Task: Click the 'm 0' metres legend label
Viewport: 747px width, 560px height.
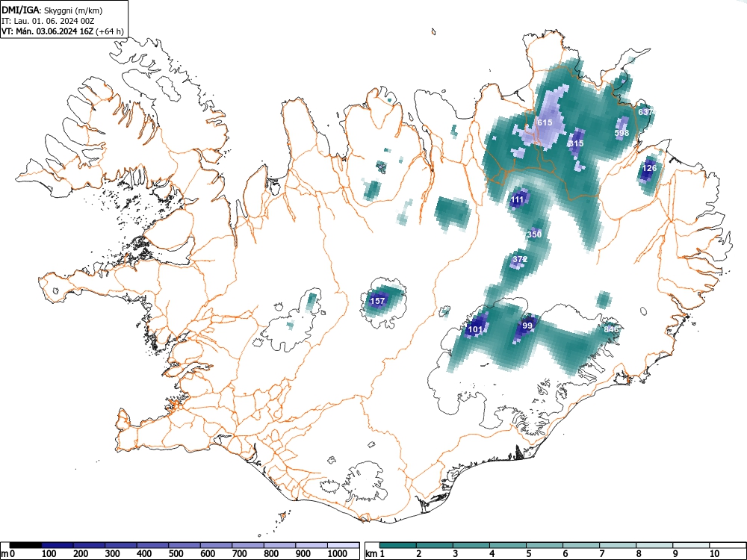Action: pos(7,553)
